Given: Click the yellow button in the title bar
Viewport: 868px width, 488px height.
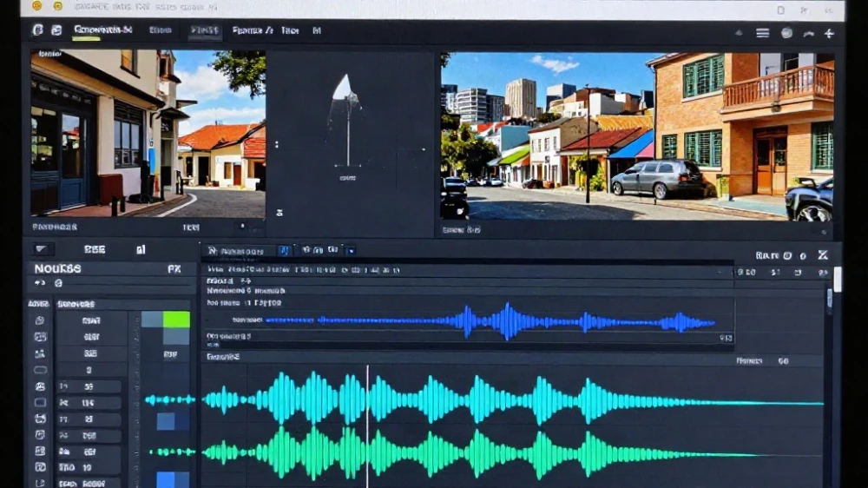Looking at the screenshot, I should point(58,6).
